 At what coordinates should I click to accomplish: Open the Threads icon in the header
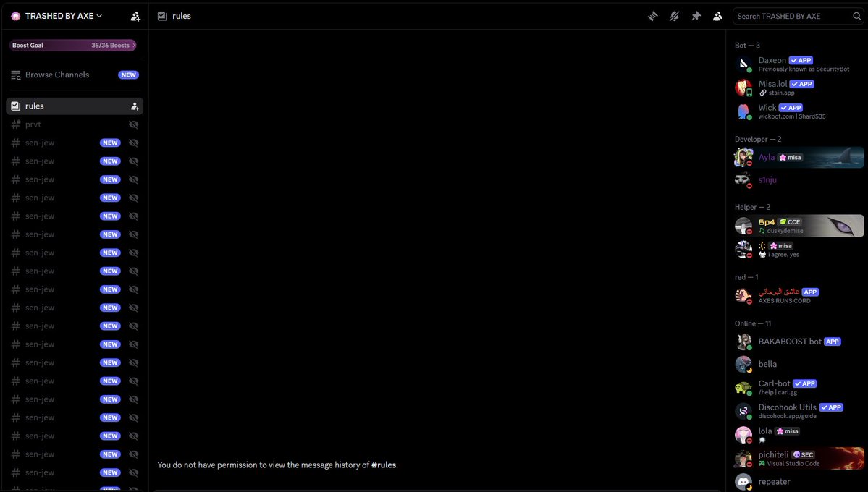[x=653, y=16]
